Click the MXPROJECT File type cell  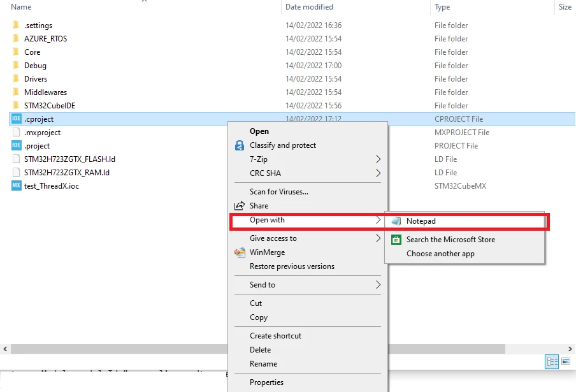click(x=462, y=132)
